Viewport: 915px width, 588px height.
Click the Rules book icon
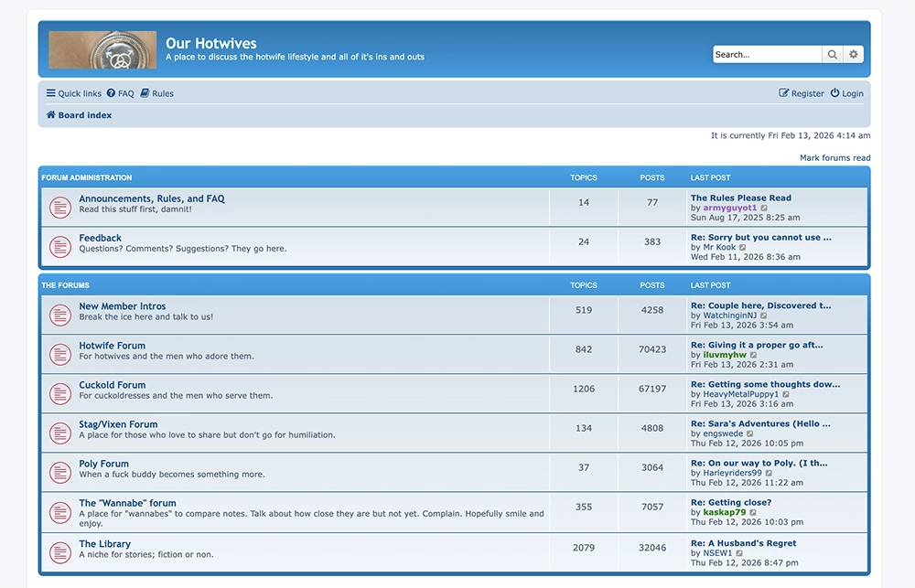(145, 92)
